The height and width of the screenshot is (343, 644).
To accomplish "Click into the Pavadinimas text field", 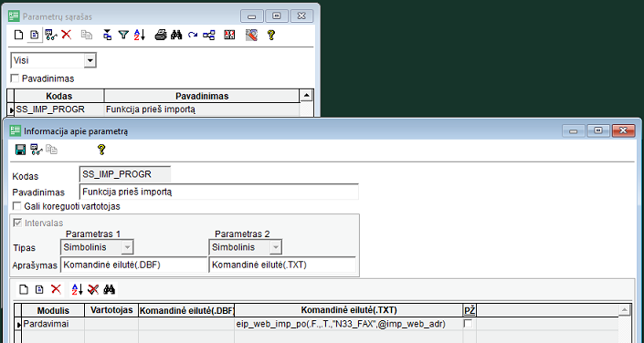I will (x=218, y=192).
